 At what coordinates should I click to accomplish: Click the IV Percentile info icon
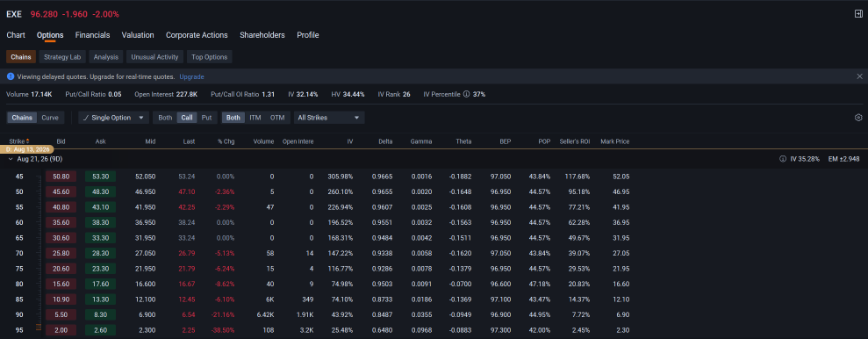point(466,94)
